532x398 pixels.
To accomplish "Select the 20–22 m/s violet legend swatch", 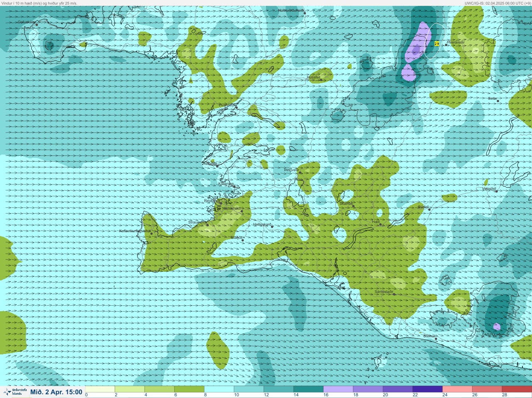I will coord(398,389).
